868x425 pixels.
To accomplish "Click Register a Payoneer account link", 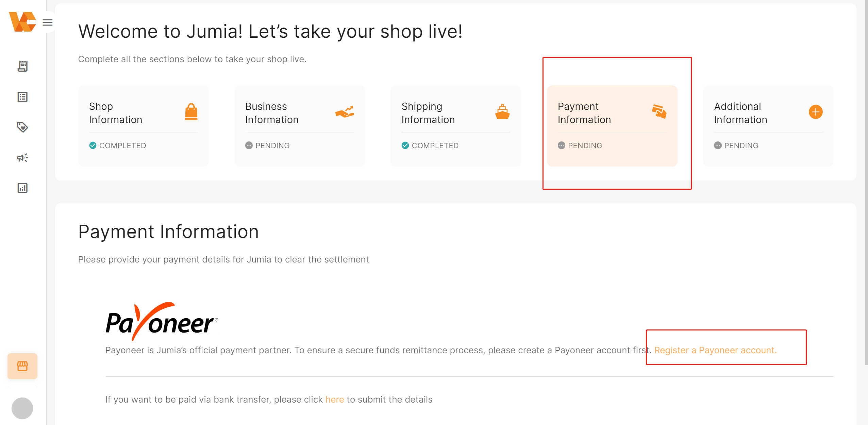I will [716, 350].
